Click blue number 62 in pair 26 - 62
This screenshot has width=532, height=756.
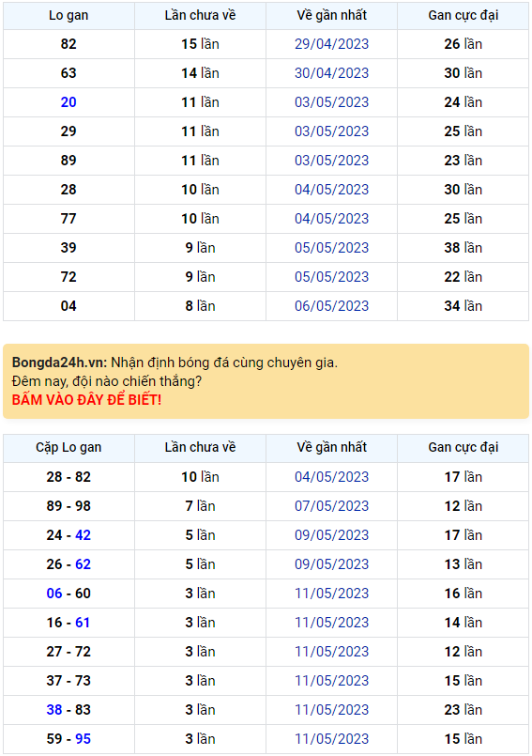(x=83, y=564)
